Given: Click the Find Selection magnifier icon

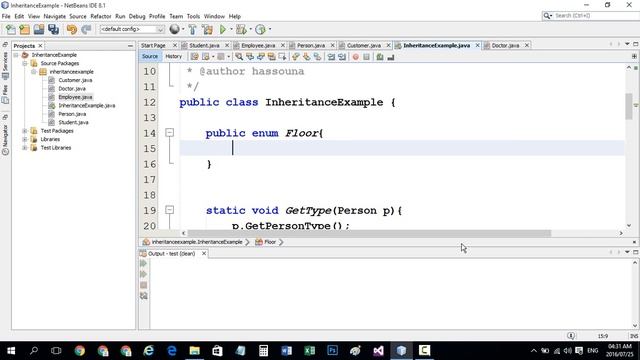Looking at the screenshot, I should [x=239, y=57].
